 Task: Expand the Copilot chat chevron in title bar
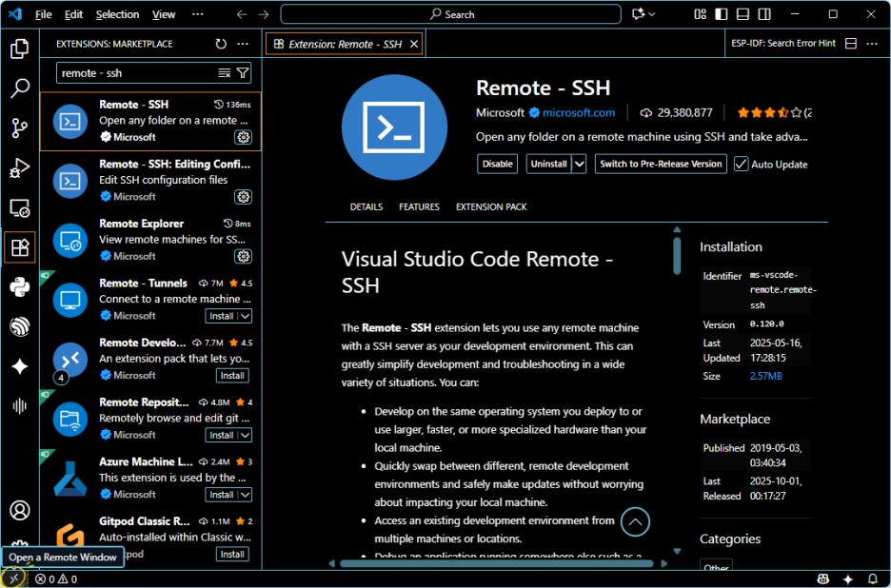coord(652,14)
